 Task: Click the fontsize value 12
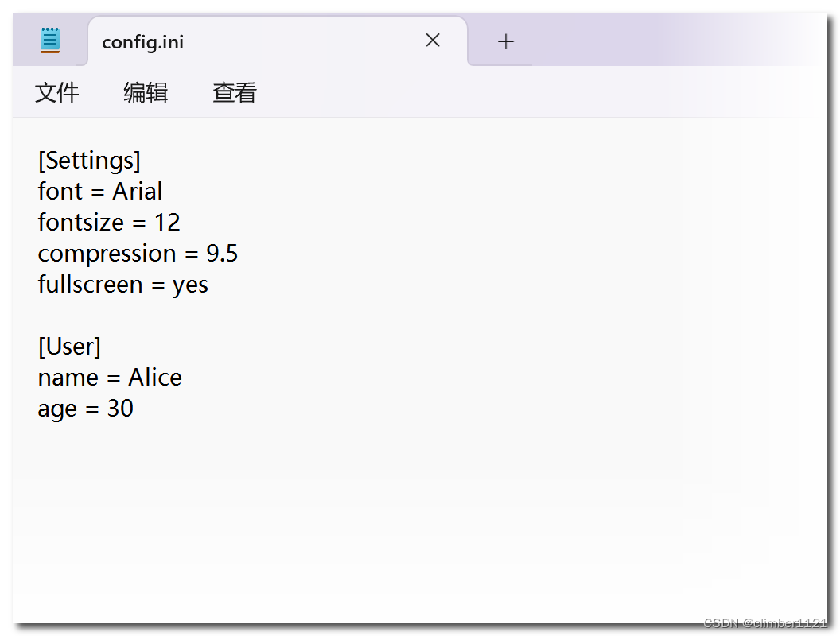(167, 223)
